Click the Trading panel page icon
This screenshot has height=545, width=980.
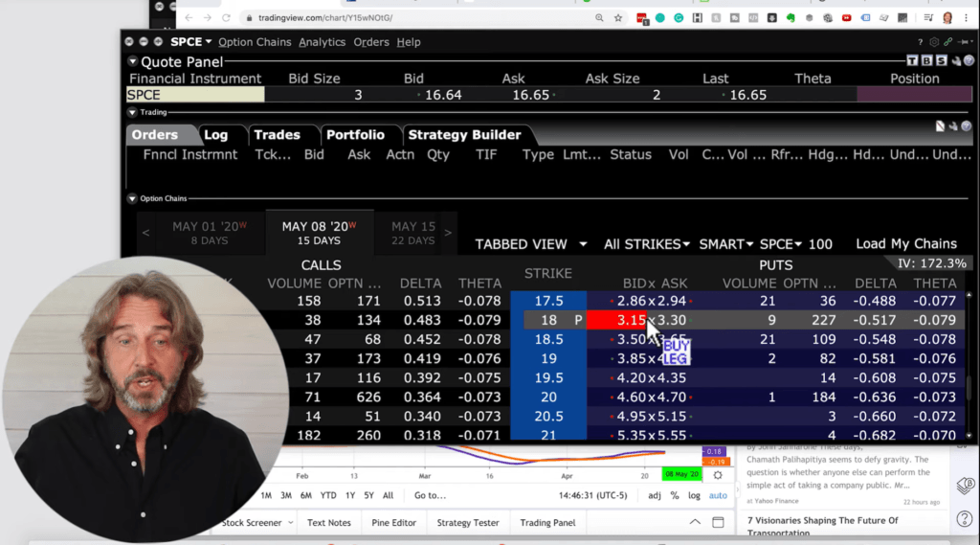point(940,126)
